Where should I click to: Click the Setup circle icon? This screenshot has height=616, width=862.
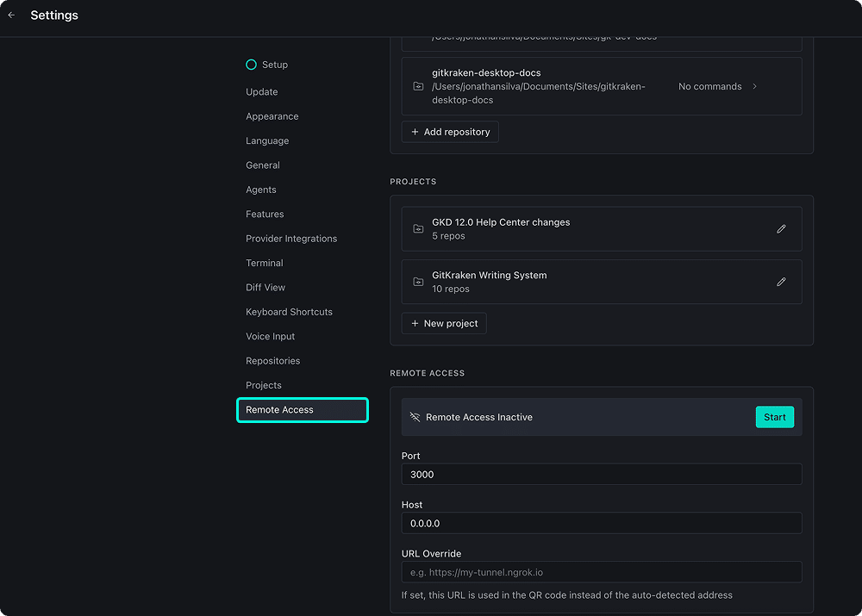tap(251, 65)
